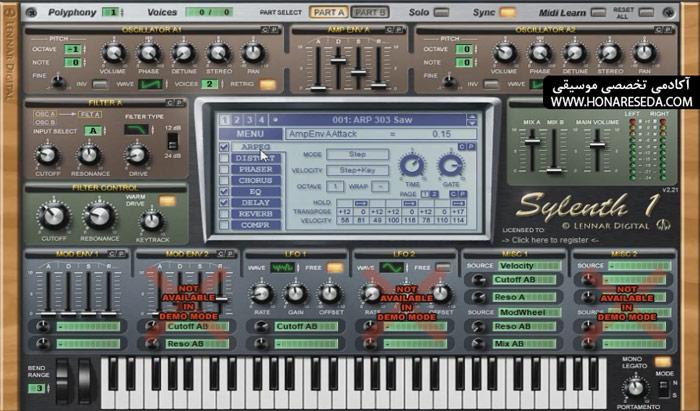
Task: Click the Oscillator A1 Volume knob
Action: [x=113, y=54]
